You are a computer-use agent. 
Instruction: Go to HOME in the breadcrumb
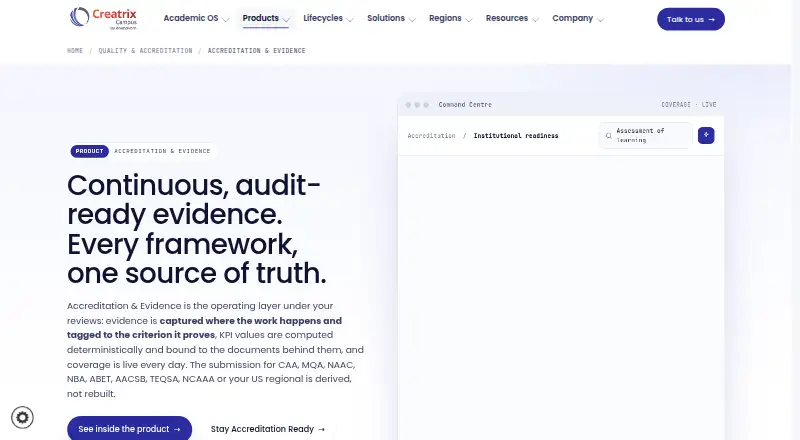click(75, 51)
